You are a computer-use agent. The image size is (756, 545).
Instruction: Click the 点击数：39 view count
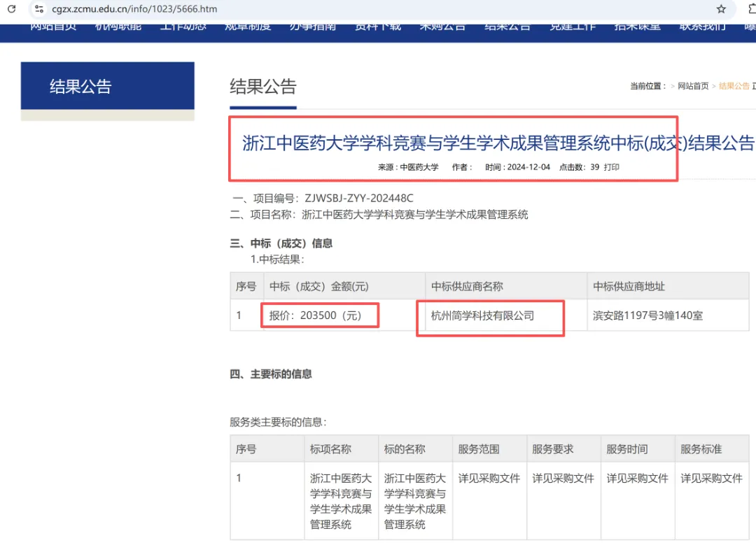(x=579, y=167)
